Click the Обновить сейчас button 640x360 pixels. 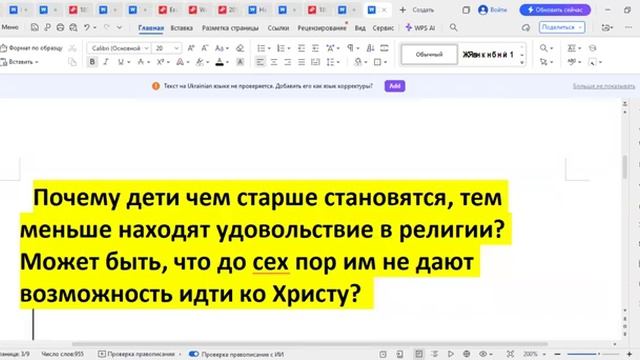(555, 10)
